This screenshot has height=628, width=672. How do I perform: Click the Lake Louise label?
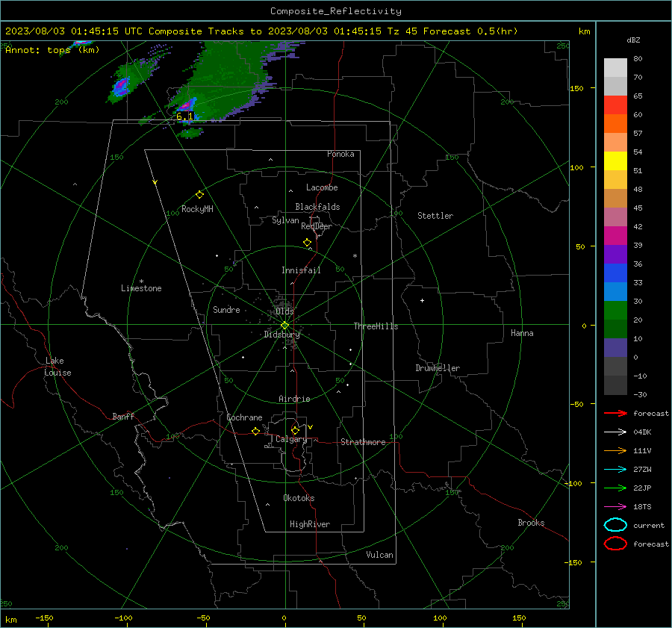[x=57, y=367]
